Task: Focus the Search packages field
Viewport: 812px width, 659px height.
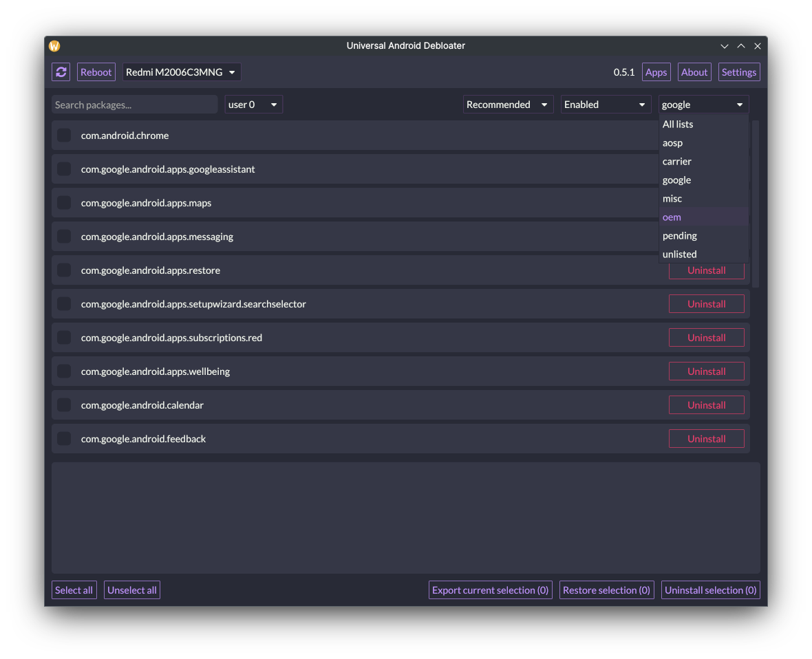Action: pos(135,105)
